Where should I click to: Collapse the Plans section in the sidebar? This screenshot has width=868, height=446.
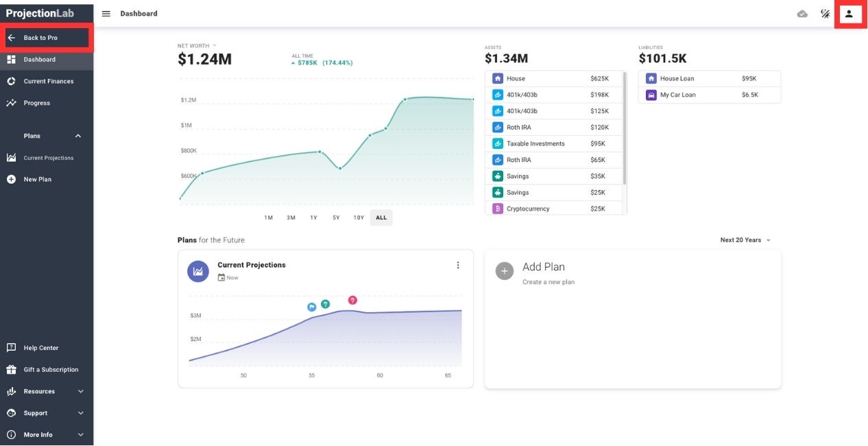[x=77, y=136]
